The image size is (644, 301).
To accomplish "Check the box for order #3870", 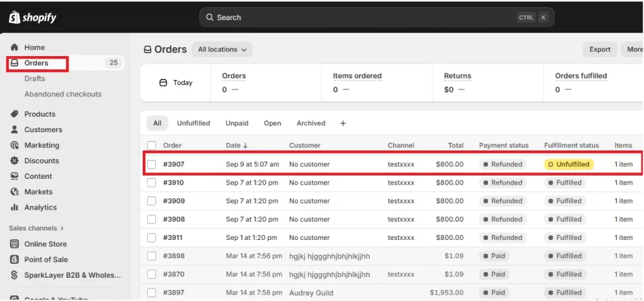I will click(x=152, y=275).
